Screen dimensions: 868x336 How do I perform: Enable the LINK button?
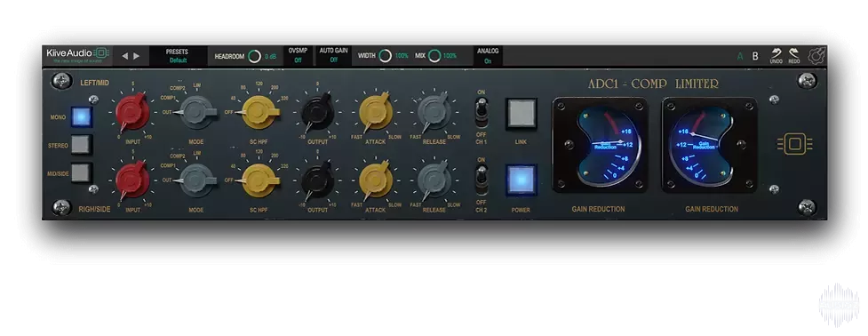tap(521, 114)
